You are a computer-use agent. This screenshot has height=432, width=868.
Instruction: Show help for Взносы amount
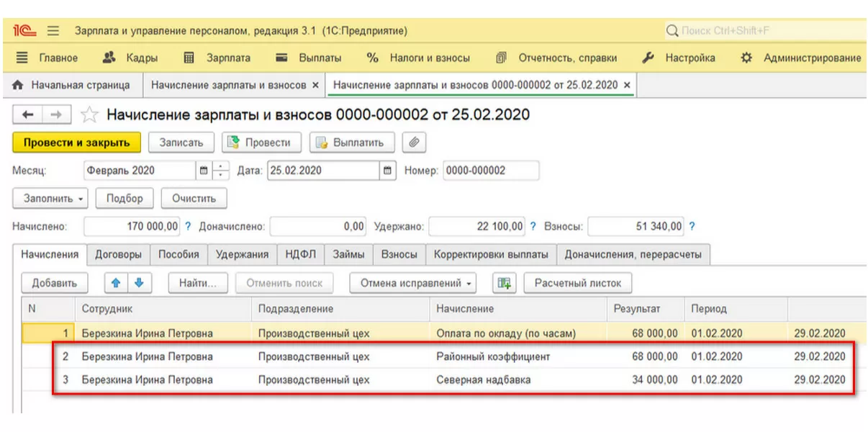(x=692, y=226)
